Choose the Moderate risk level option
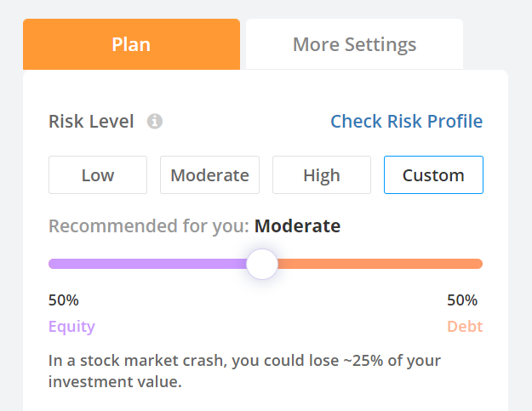 pyautogui.click(x=209, y=175)
